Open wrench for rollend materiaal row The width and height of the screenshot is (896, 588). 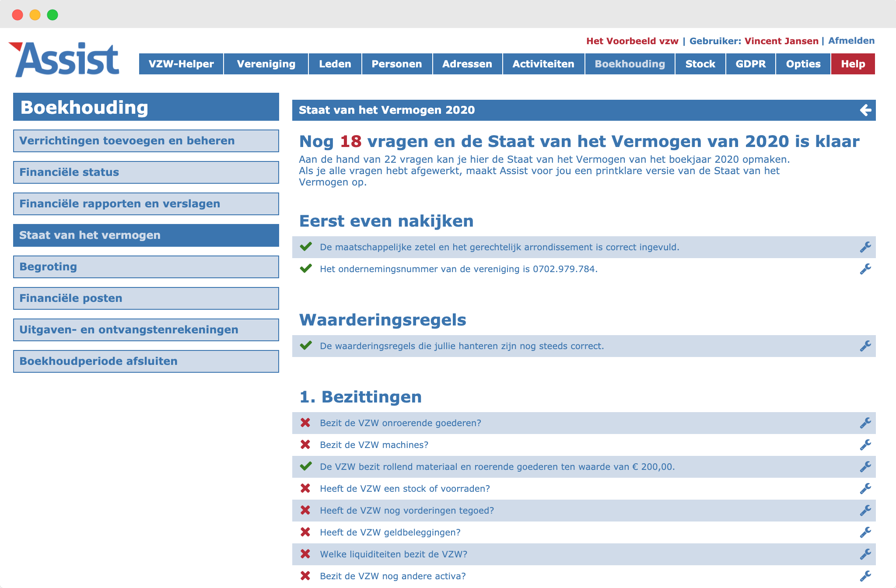point(865,467)
